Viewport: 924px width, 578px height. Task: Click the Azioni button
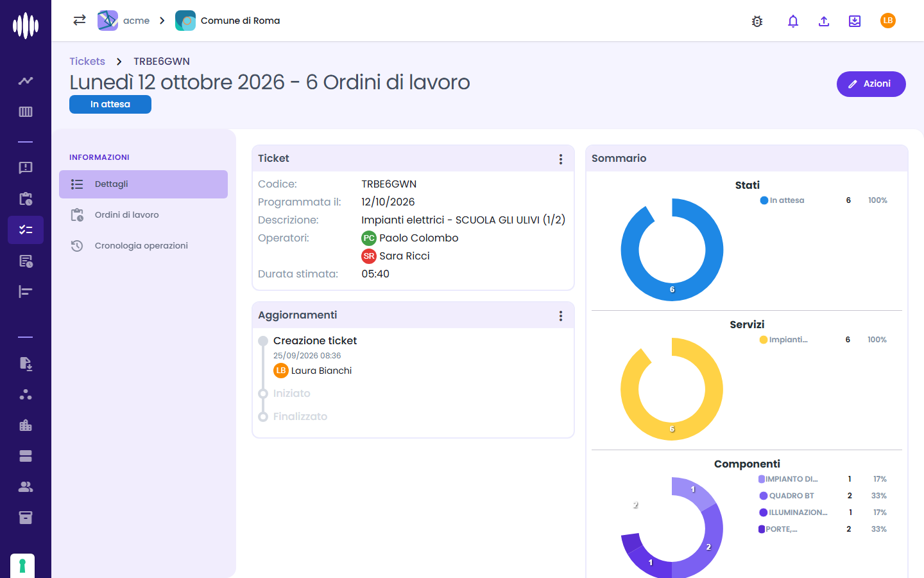(x=871, y=84)
